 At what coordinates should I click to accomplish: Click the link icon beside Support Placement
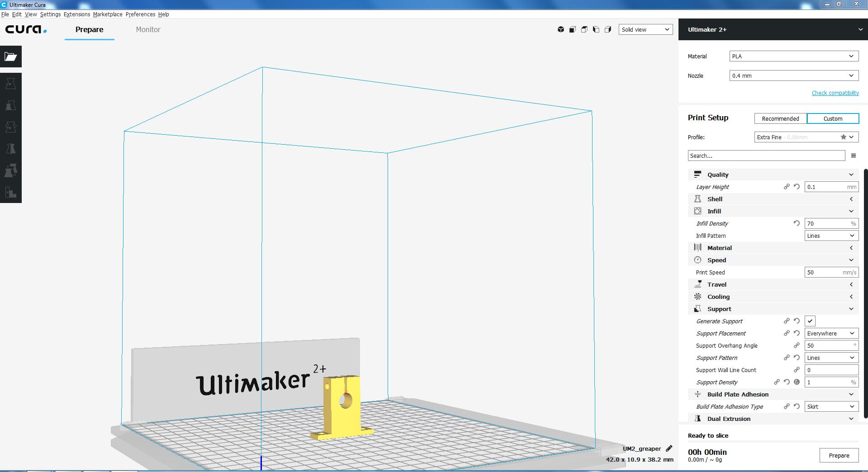click(x=787, y=333)
